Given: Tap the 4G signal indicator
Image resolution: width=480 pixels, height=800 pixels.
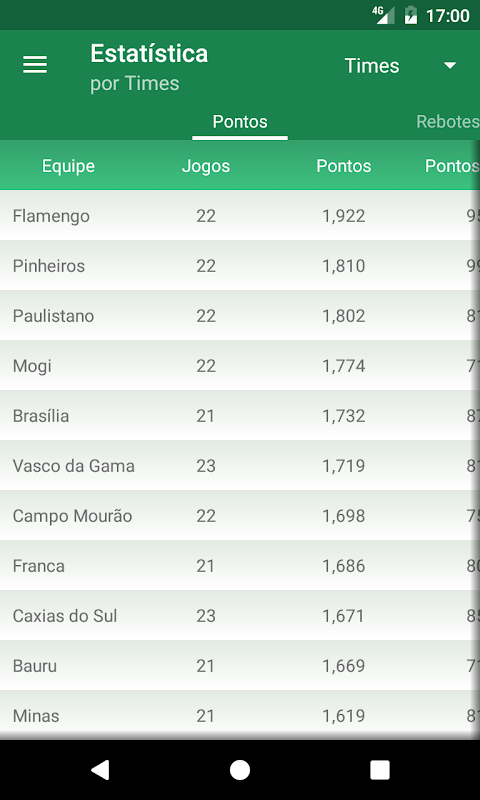Looking at the screenshot, I should tap(384, 15).
